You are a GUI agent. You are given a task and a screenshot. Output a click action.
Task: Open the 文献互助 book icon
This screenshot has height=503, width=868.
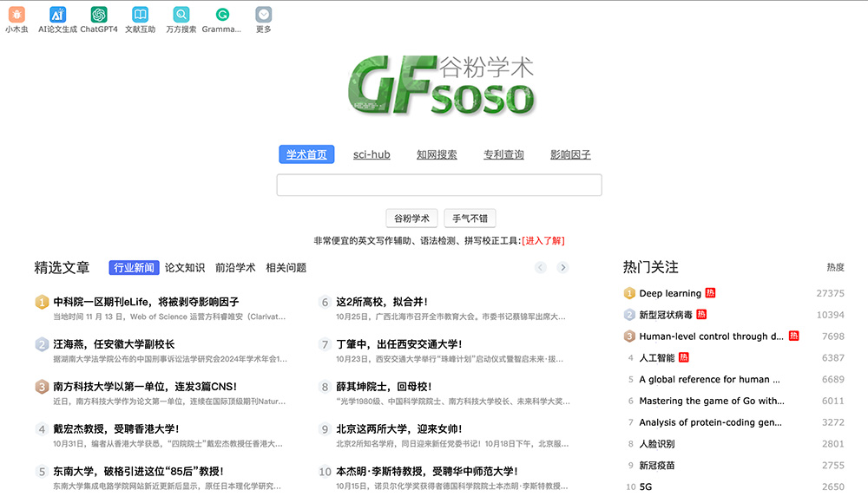(140, 15)
